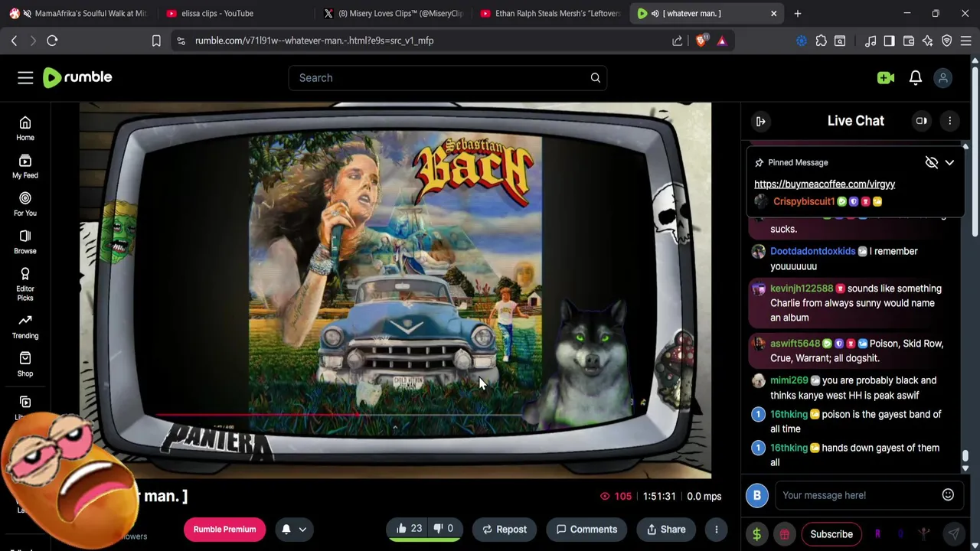Send the chat message
This screenshot has width=980, height=551.
(x=954, y=534)
